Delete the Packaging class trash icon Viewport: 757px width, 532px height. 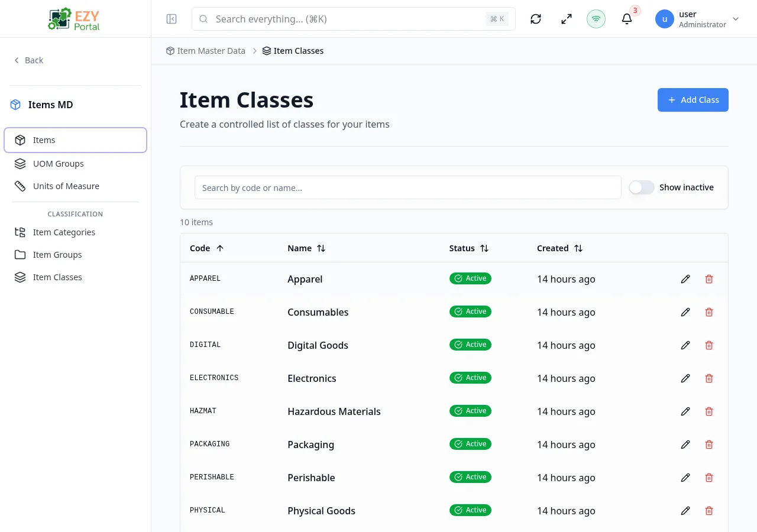click(709, 445)
